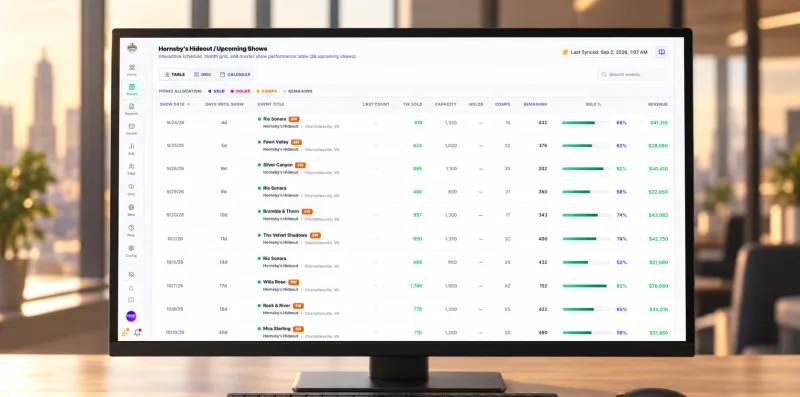
Task: Click the magnifier icon in the sidebar
Action: pos(132,288)
